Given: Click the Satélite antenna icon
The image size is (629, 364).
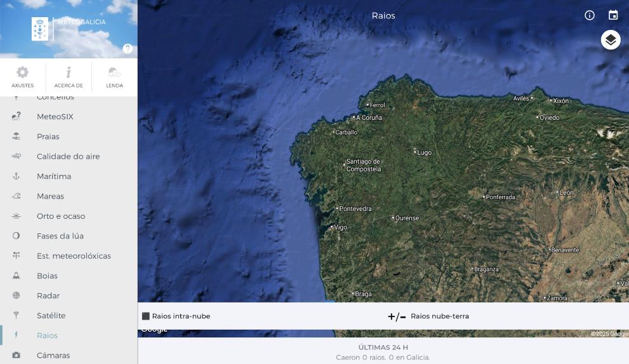Looking at the screenshot, I should click(16, 315).
